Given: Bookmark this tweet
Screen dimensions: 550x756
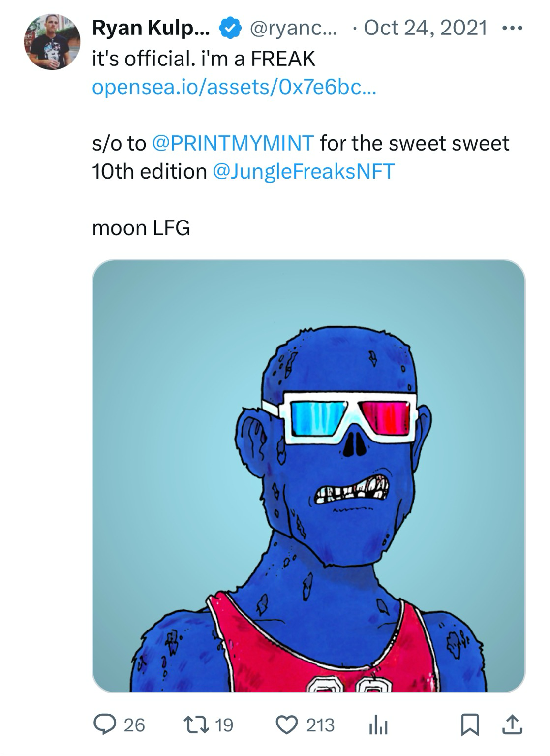Looking at the screenshot, I should point(470,725).
